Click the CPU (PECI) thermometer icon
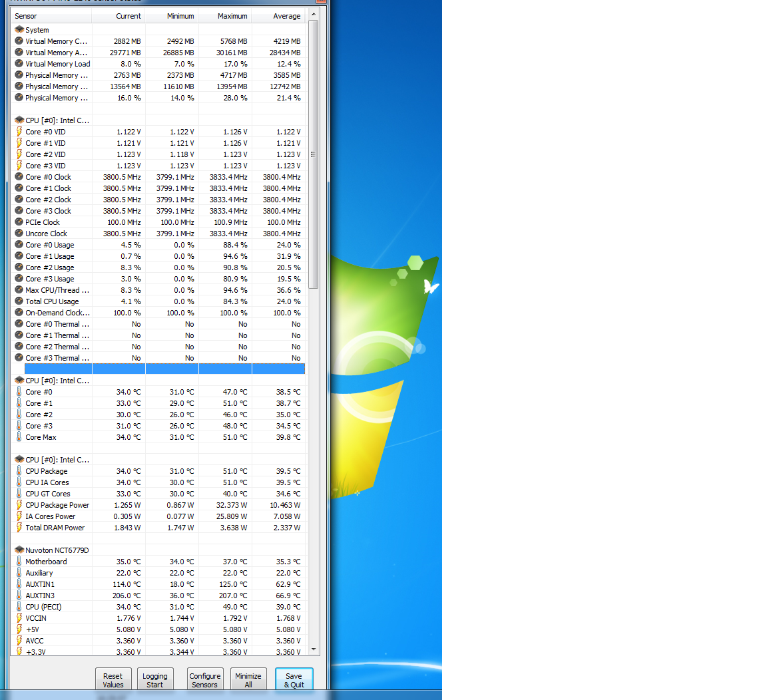 pos(19,607)
